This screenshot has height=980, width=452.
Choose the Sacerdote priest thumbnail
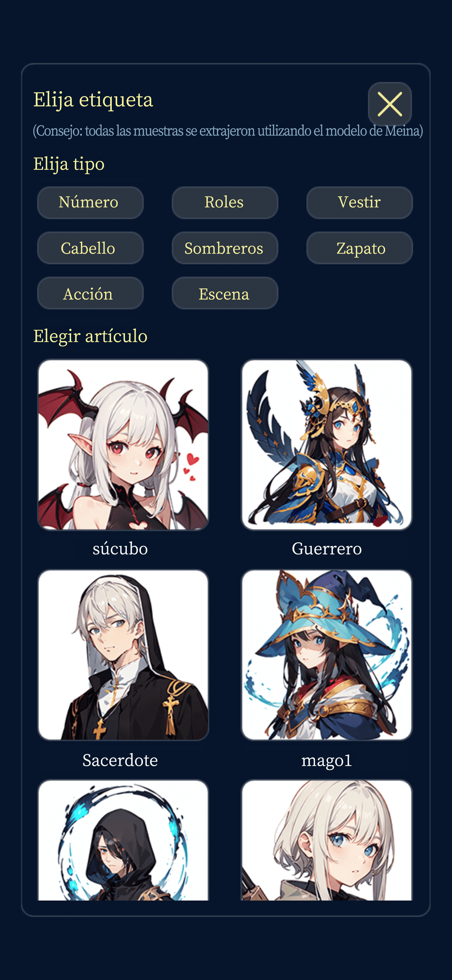tap(123, 655)
